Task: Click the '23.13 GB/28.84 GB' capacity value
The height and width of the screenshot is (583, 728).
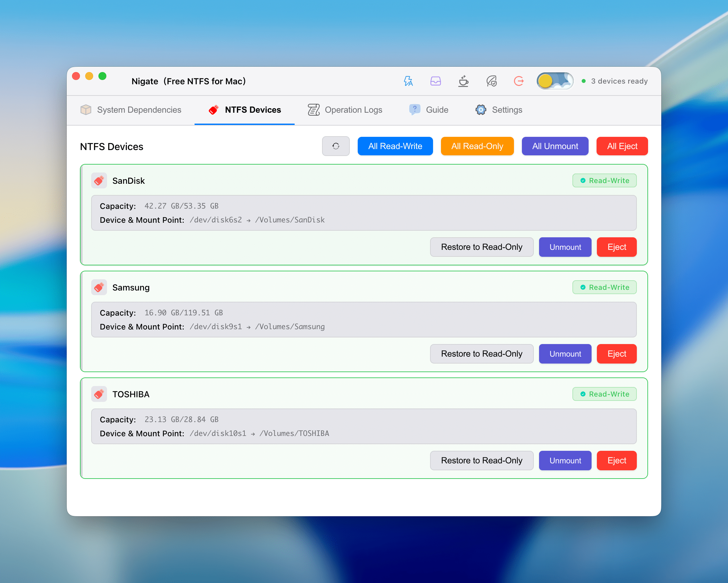Action: tap(181, 419)
